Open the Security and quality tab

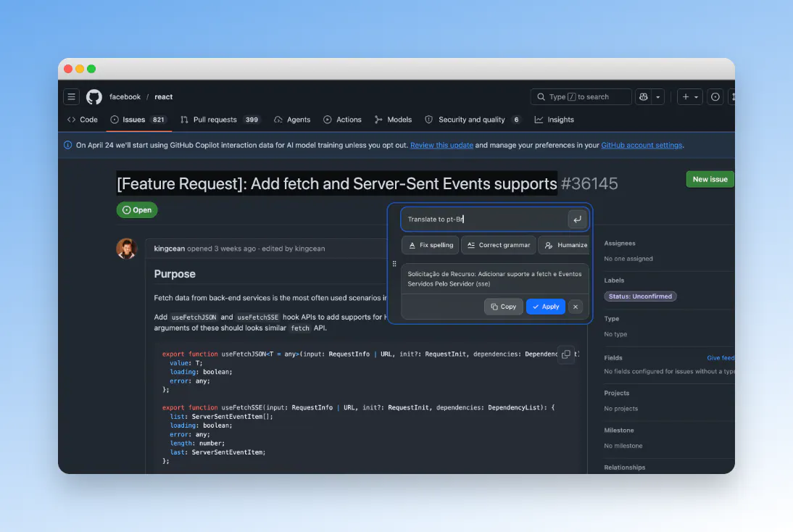click(473, 120)
